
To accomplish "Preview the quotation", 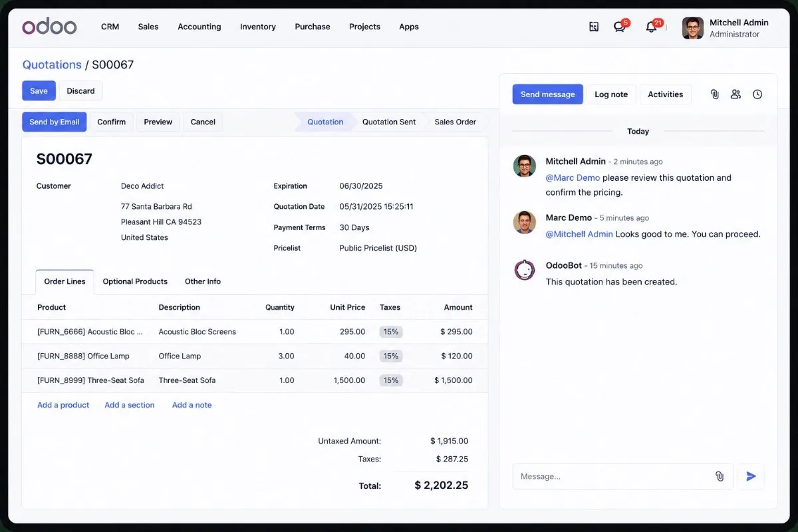I will click(158, 122).
